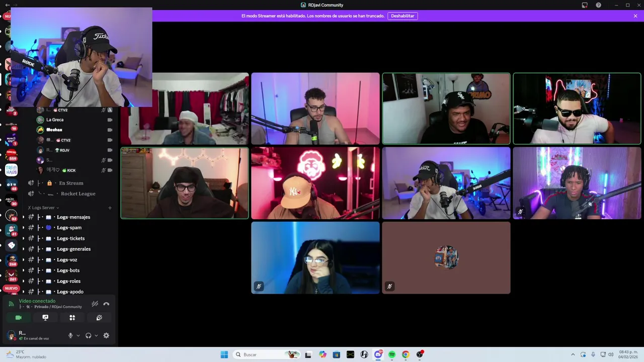Open user settings gear
The image size is (644, 362).
click(106, 335)
